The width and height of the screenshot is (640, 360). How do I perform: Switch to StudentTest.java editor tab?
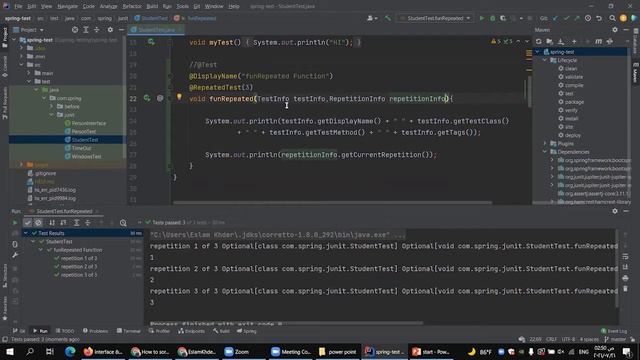[x=156, y=30]
